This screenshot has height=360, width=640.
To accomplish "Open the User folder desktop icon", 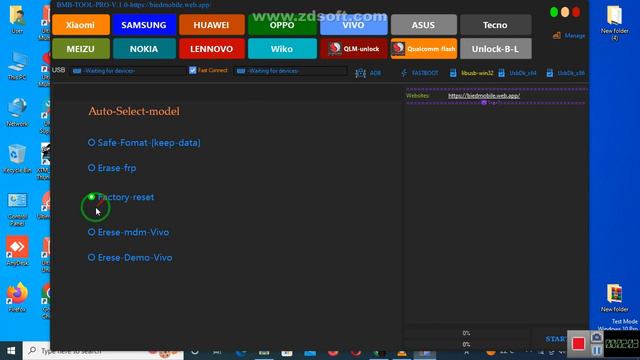I will click(17, 20).
